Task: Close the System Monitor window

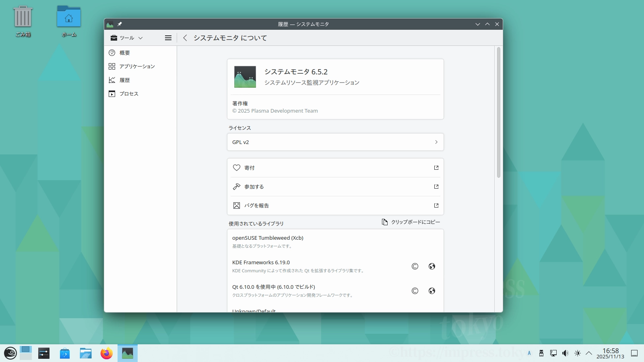Action: pos(497,24)
